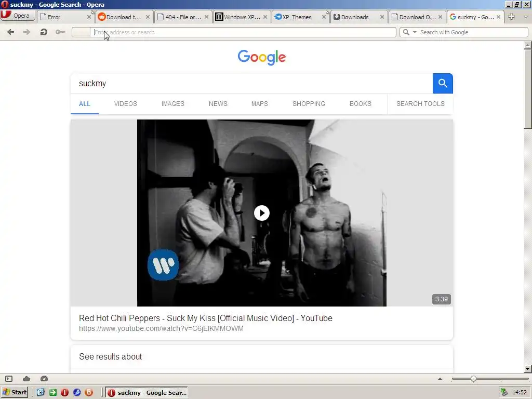
Task: Expand the closed tabs dropdown arrow
Action: [x=526, y=17]
